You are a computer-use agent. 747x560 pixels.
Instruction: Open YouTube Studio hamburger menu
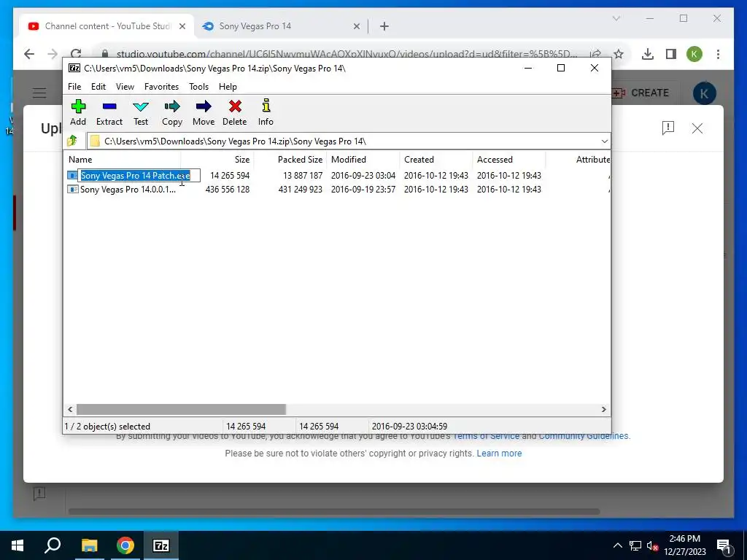point(39,93)
